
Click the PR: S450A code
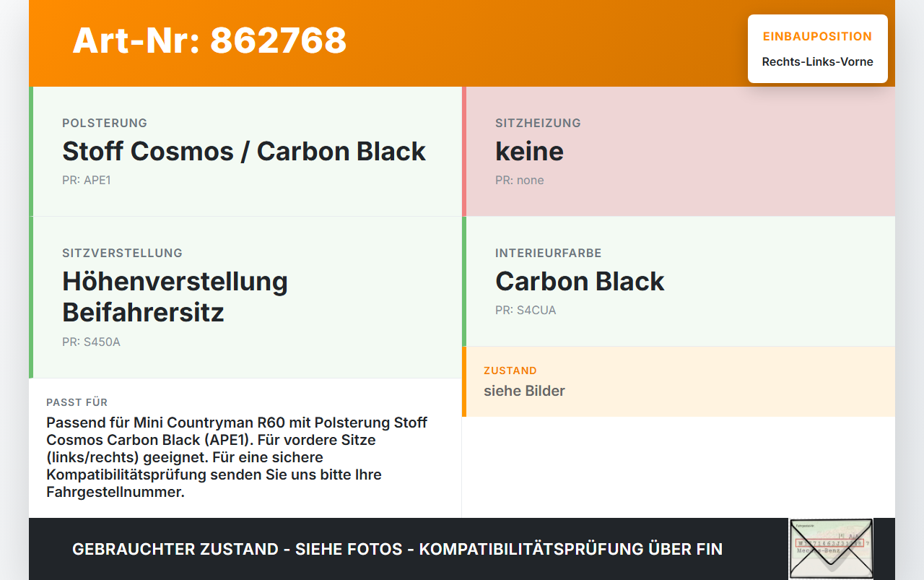(91, 342)
